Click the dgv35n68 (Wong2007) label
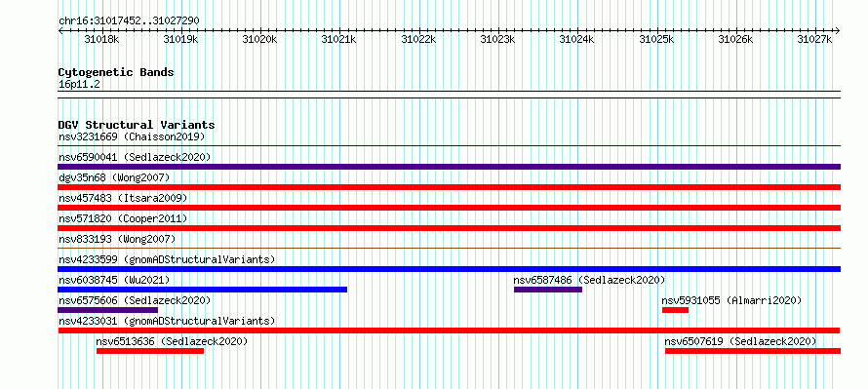Screen dimensions: 868x389 [x=114, y=177]
